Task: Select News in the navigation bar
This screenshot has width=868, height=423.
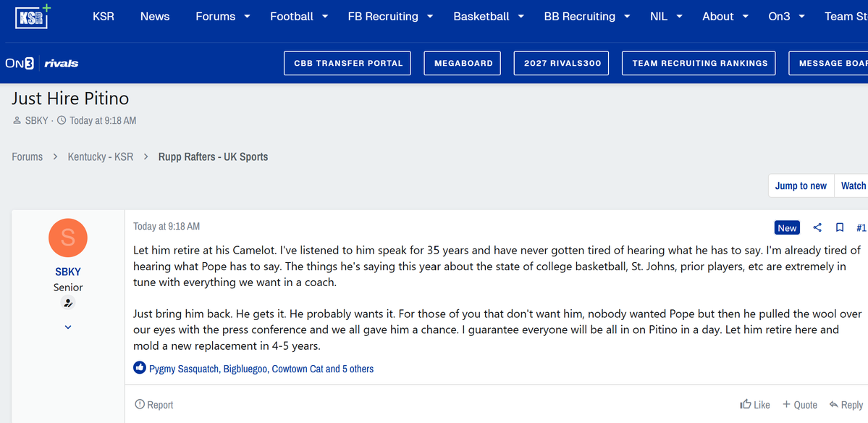Action: tap(155, 16)
